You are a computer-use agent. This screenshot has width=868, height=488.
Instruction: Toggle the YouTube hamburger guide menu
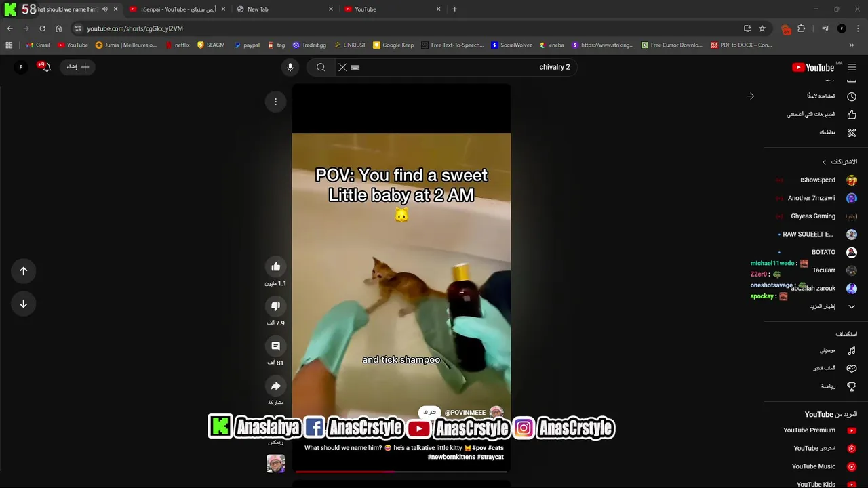tap(852, 67)
